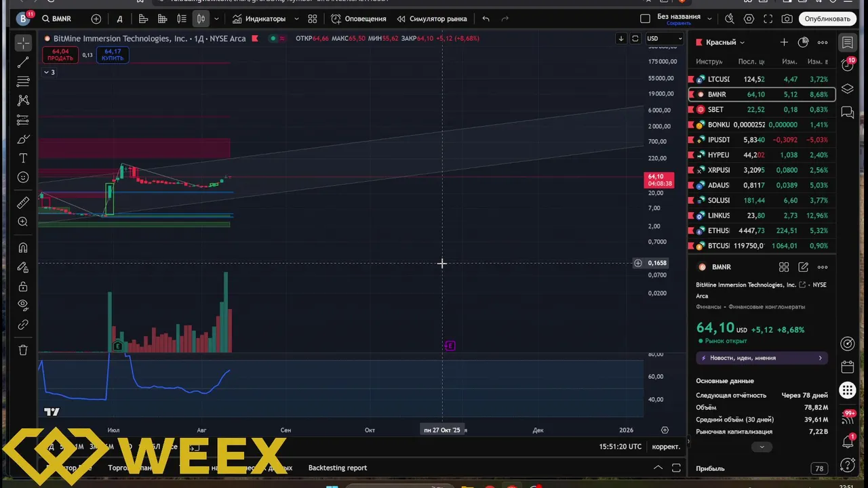Open the BMNR symbol search
Image resolution: width=868 pixels, height=488 pixels.
coord(56,19)
